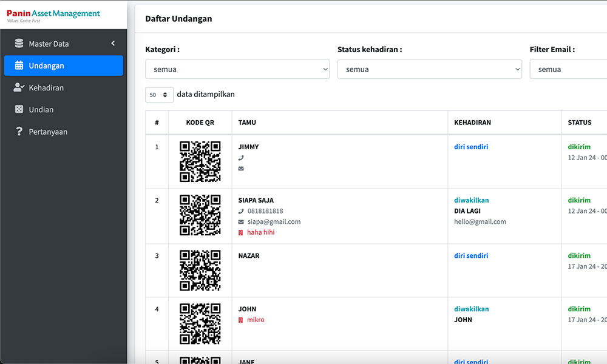Click the envelope icon beside siapa@gmail.com

[x=241, y=222]
